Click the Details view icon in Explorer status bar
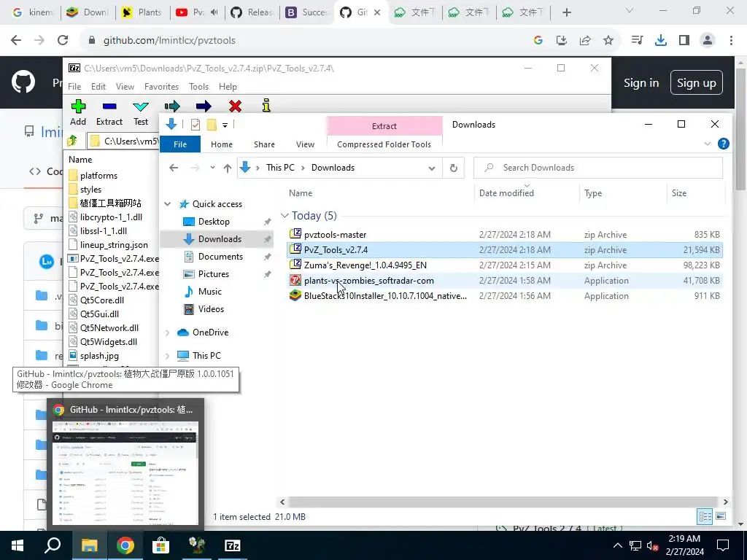747x560 pixels. (705, 517)
